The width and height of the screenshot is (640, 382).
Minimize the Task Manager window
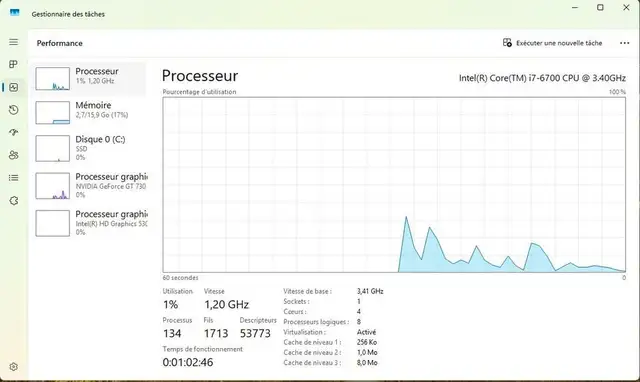pos(575,7)
